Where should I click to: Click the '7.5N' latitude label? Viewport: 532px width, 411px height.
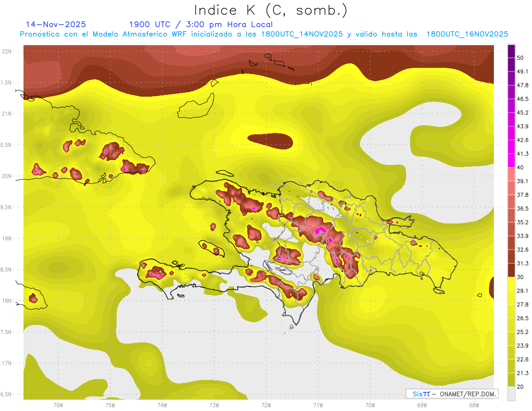(x=7, y=332)
